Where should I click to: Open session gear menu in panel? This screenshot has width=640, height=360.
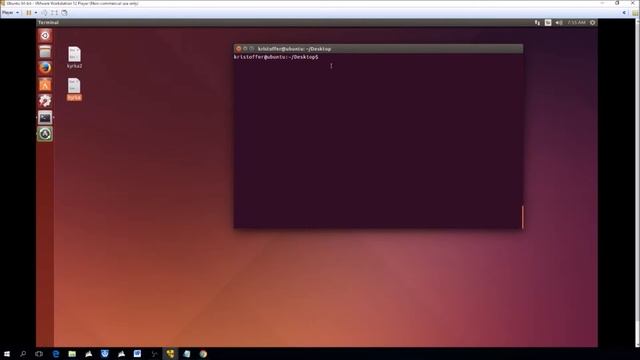[593, 23]
